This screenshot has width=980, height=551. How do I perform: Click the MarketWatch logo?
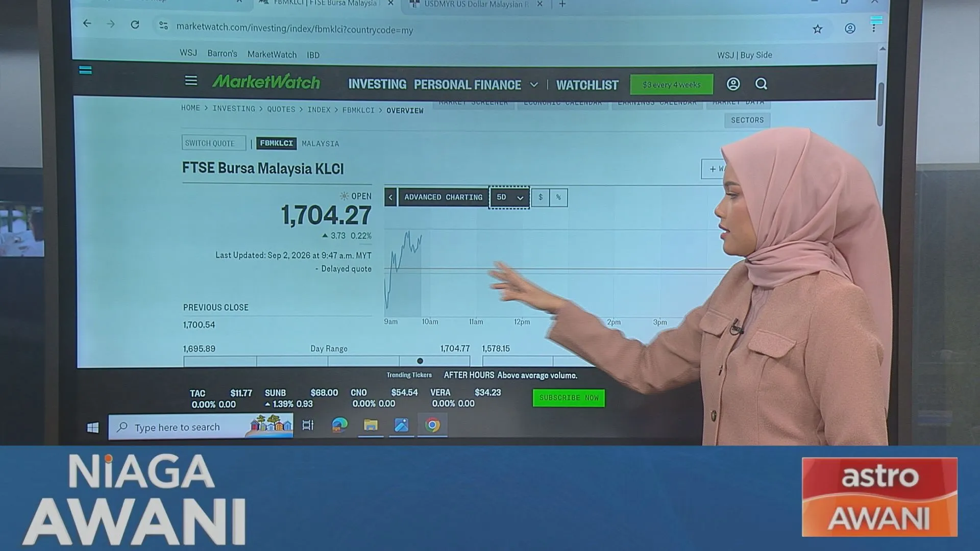coord(266,82)
